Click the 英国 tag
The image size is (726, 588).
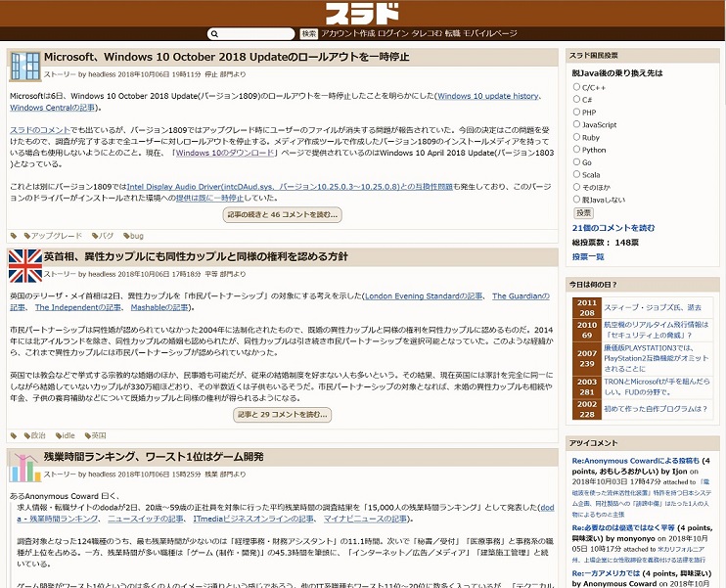[99, 435]
